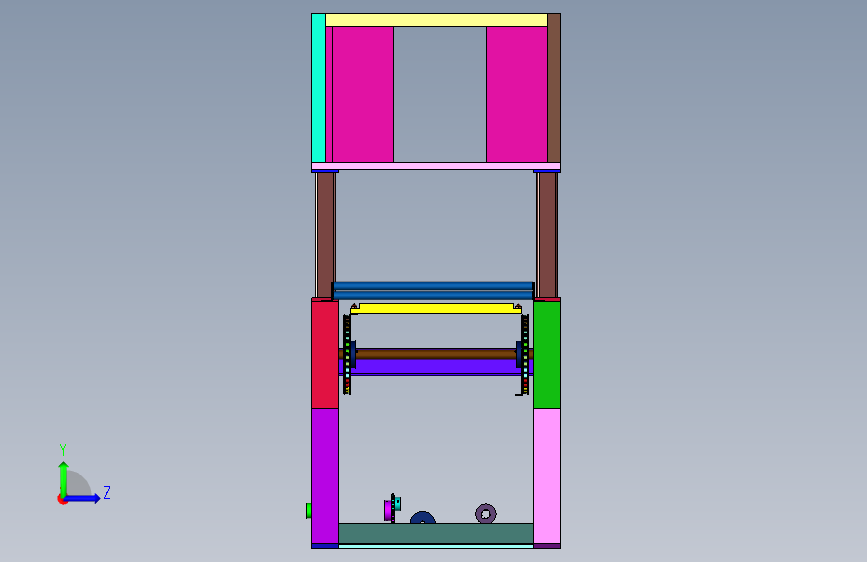
Task: Select the left chain sprocket assembly
Action: click(347, 355)
